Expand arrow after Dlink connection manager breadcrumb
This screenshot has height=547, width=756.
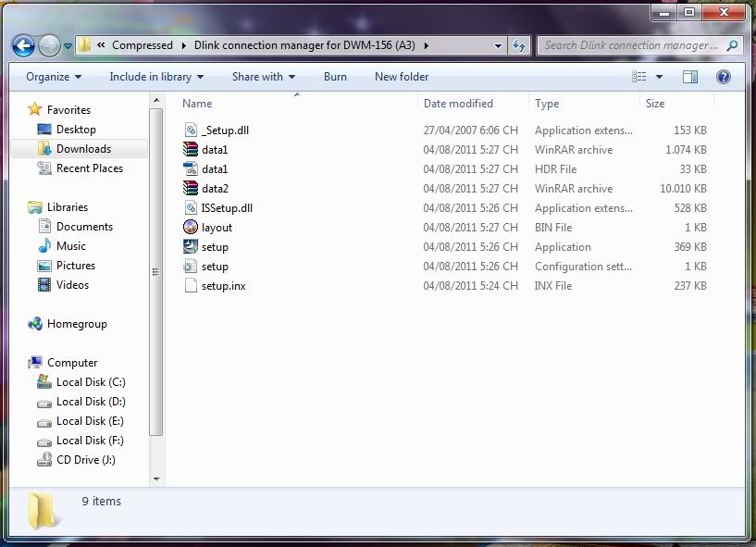pyautogui.click(x=427, y=46)
